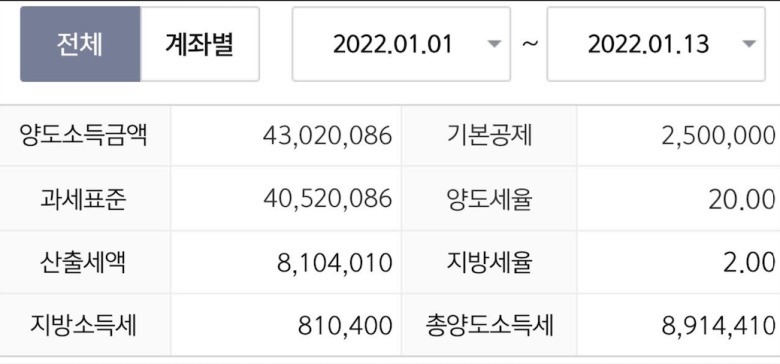Click the 과세표준 label cell

(x=85, y=199)
